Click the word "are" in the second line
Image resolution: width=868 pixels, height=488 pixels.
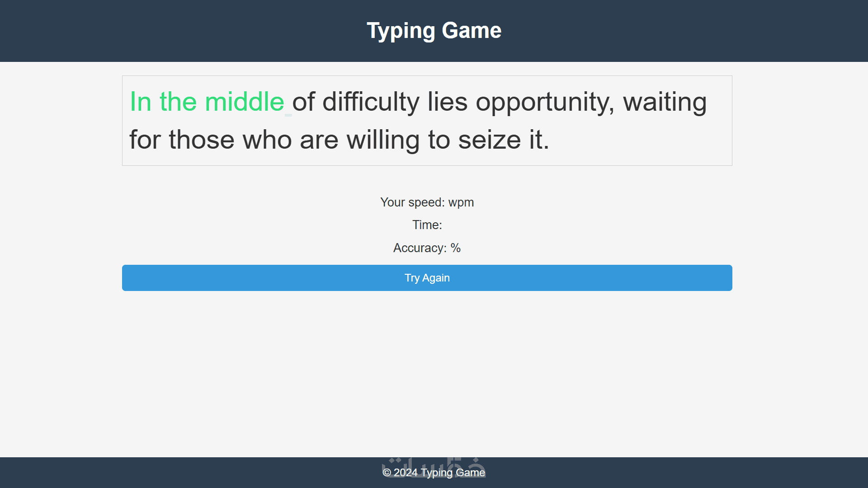[319, 140]
